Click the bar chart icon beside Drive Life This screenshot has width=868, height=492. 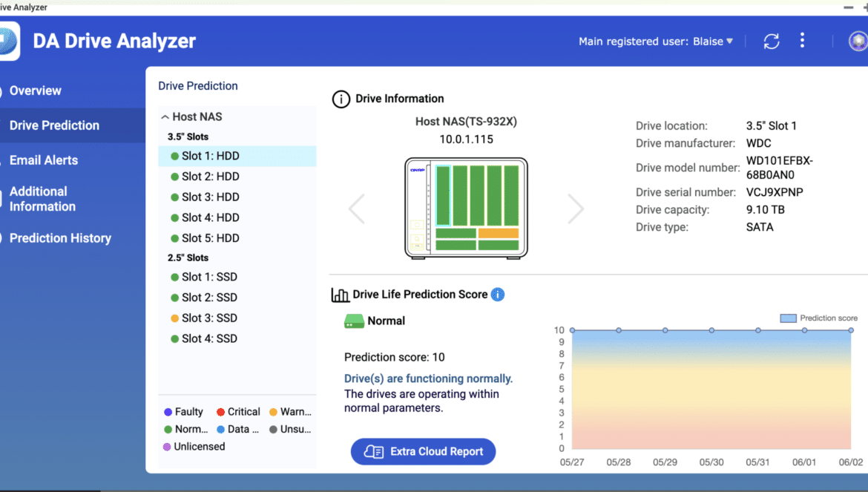pos(340,295)
